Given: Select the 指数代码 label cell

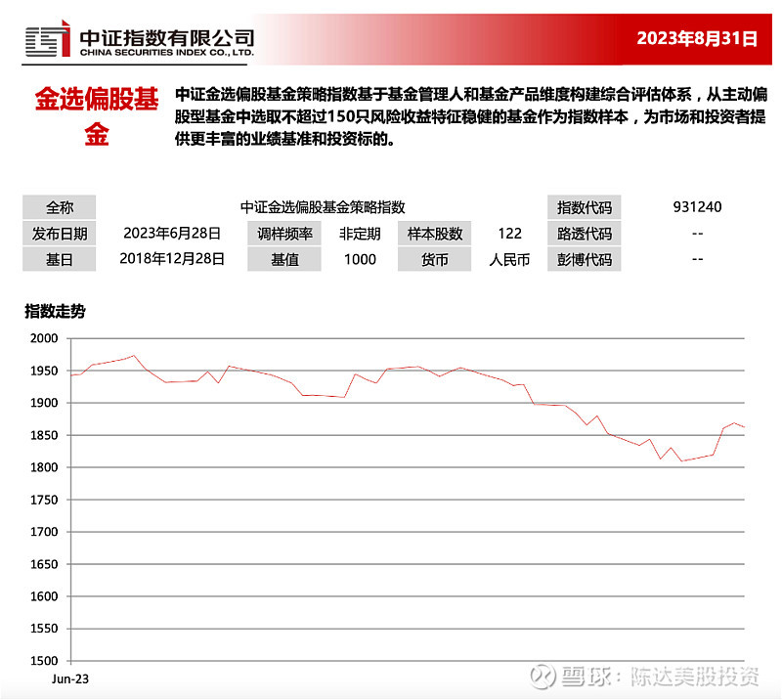Looking at the screenshot, I should pos(584,207).
